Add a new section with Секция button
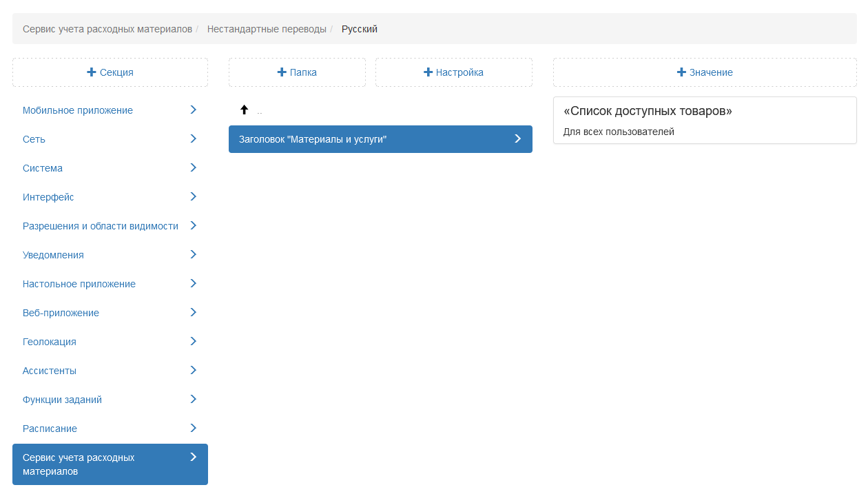The width and height of the screenshot is (868, 494). coord(110,72)
